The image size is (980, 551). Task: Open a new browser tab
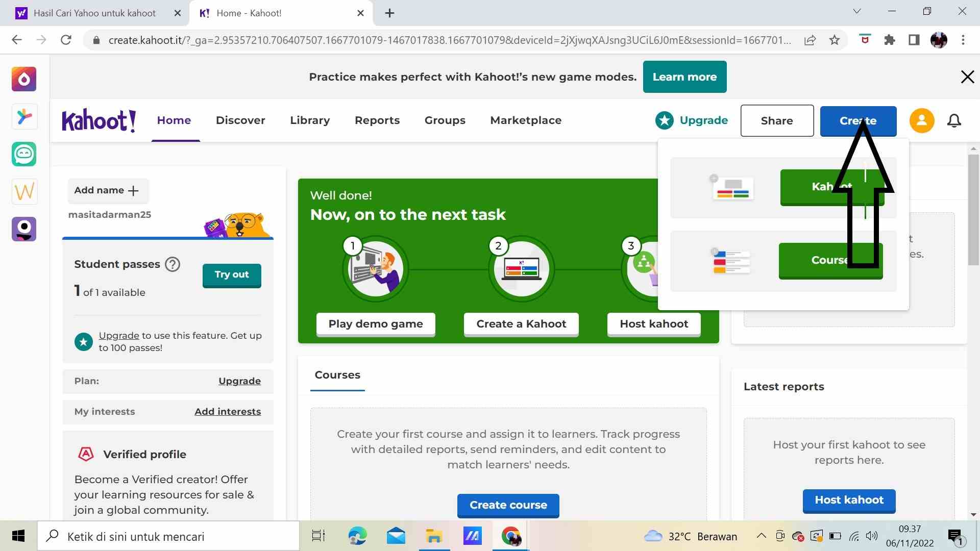(389, 13)
